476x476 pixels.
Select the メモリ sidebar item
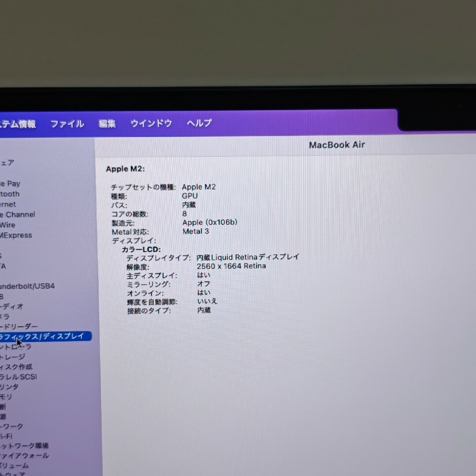coord(6,397)
